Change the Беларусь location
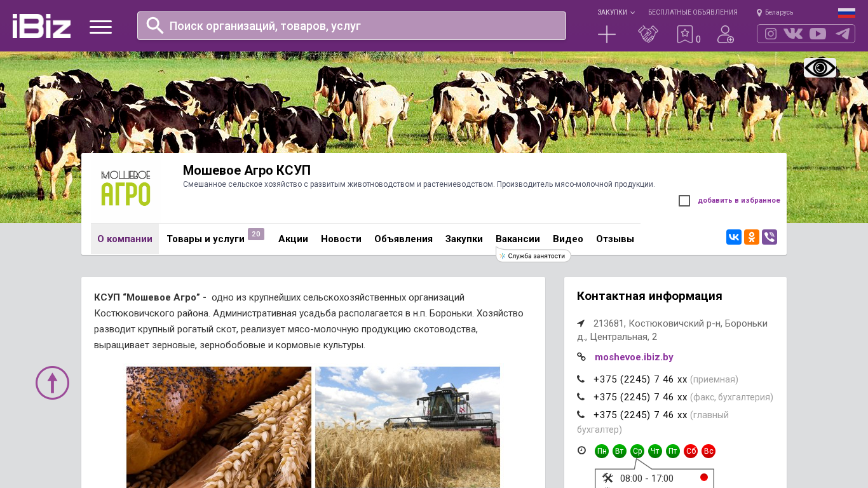The height and width of the screenshot is (488, 868). pyautogui.click(x=775, y=12)
